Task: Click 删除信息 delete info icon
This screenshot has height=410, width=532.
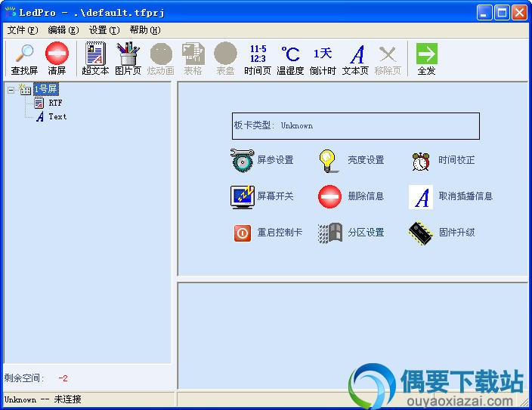Action: (329, 196)
